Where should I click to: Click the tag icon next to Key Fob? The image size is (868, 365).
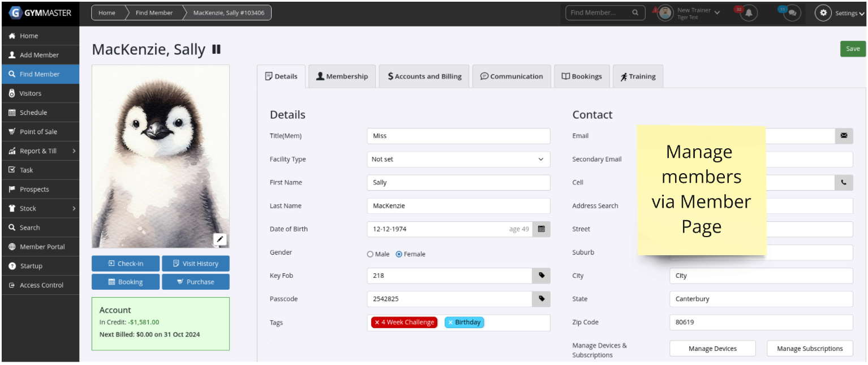pyautogui.click(x=541, y=276)
